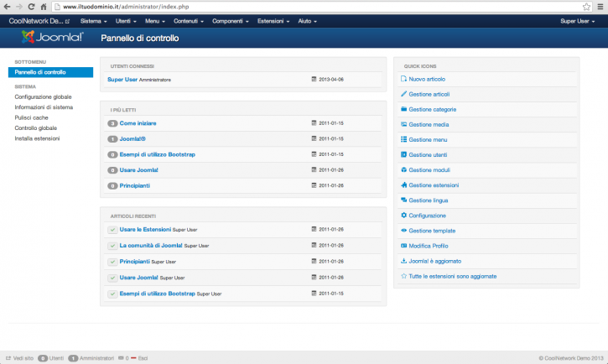
Task: Click the Gestione template quick icon link
Action: (432, 231)
